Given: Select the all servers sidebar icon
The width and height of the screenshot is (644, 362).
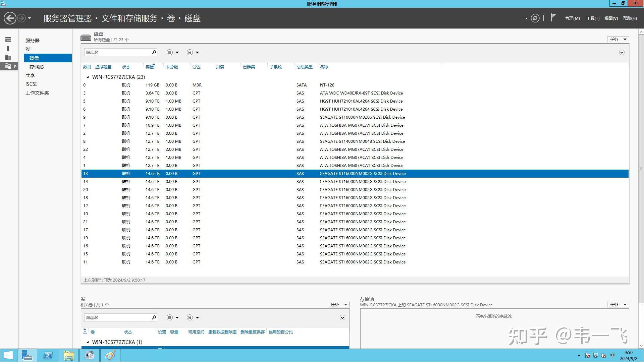Looking at the screenshot, I should click(x=8, y=57).
